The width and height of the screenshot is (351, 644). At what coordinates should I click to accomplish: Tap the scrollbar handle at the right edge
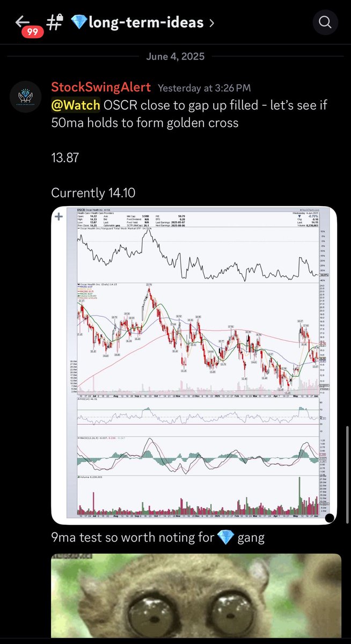tap(348, 475)
